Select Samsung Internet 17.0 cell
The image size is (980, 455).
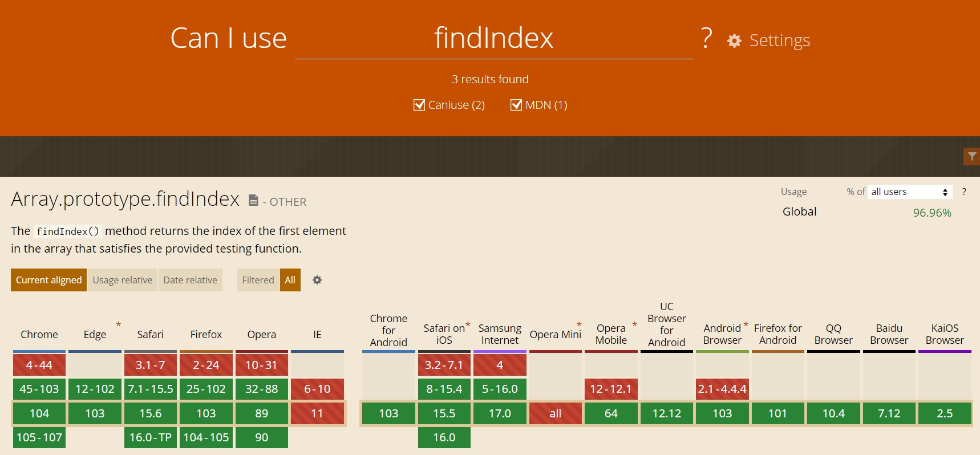[x=500, y=413]
